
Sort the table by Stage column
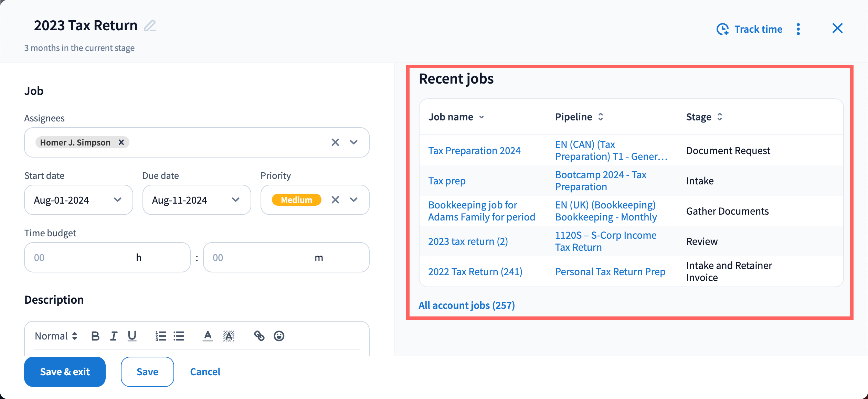tap(719, 117)
